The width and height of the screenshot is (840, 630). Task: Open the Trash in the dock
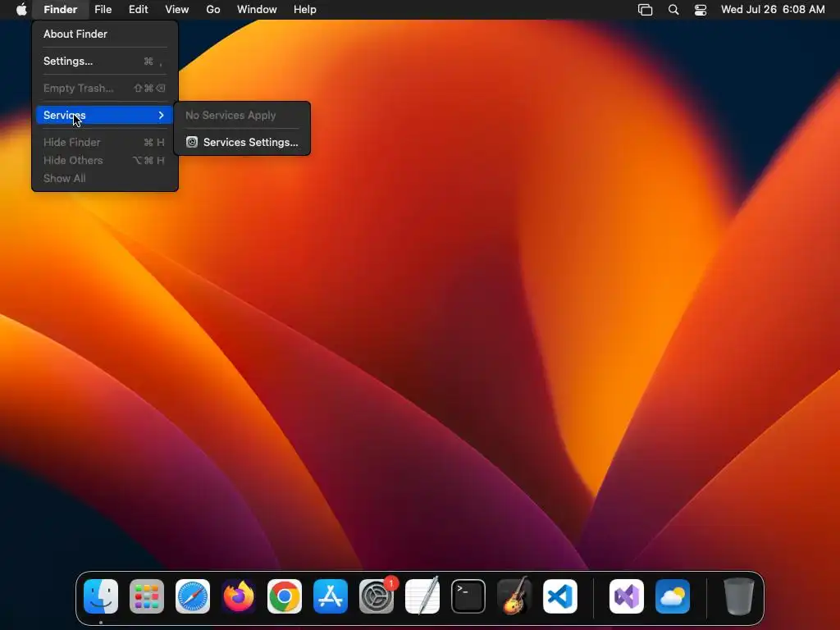coord(739,596)
